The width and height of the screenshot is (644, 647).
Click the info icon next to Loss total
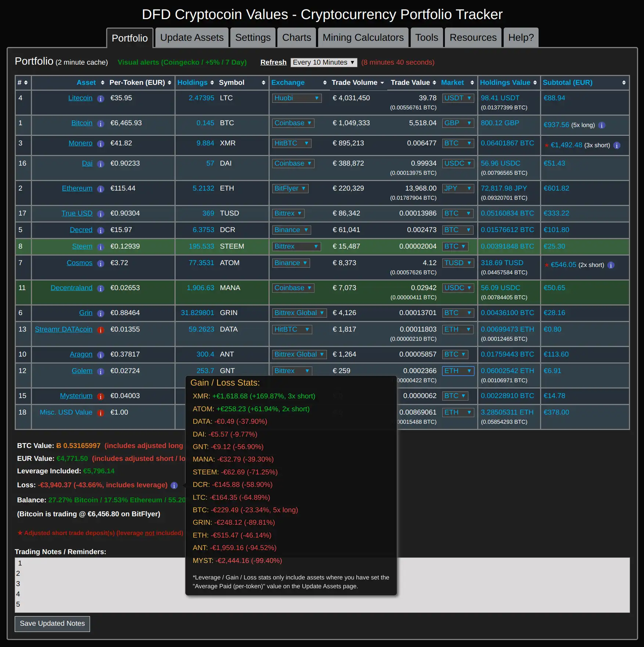(x=174, y=485)
